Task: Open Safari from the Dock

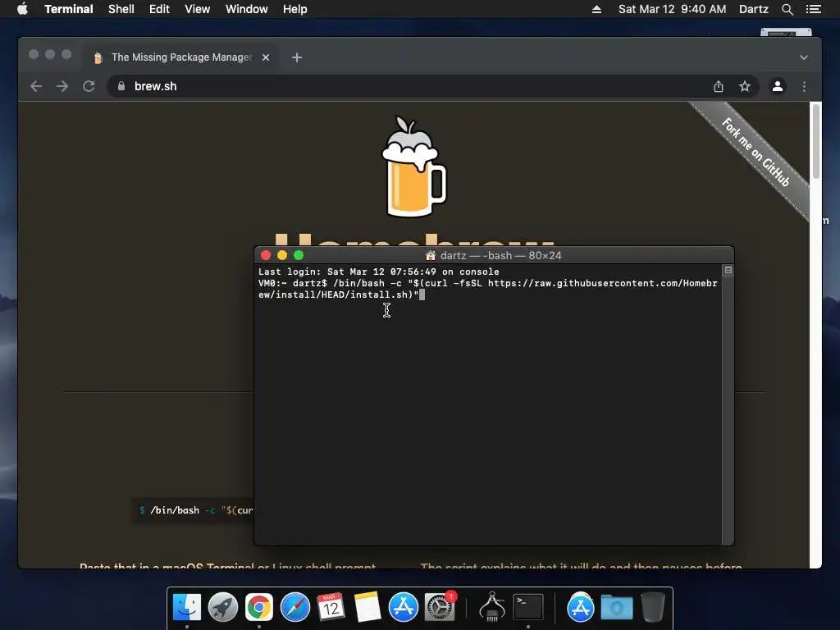Action: 295,607
